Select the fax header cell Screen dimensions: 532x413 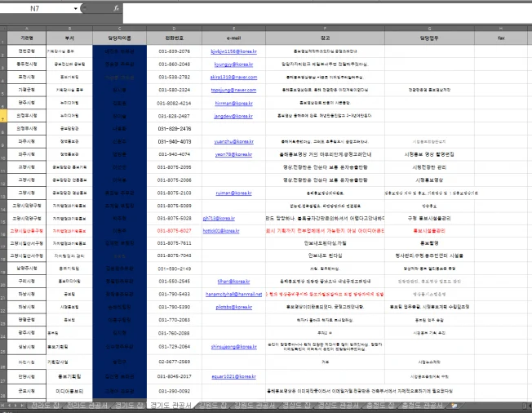pos(501,38)
